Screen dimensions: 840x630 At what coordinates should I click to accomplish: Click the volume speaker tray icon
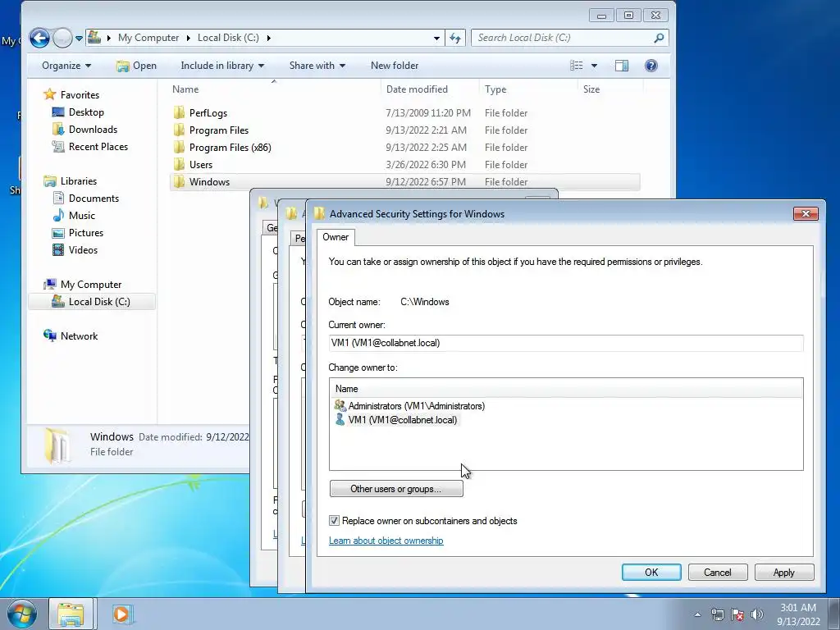756,614
